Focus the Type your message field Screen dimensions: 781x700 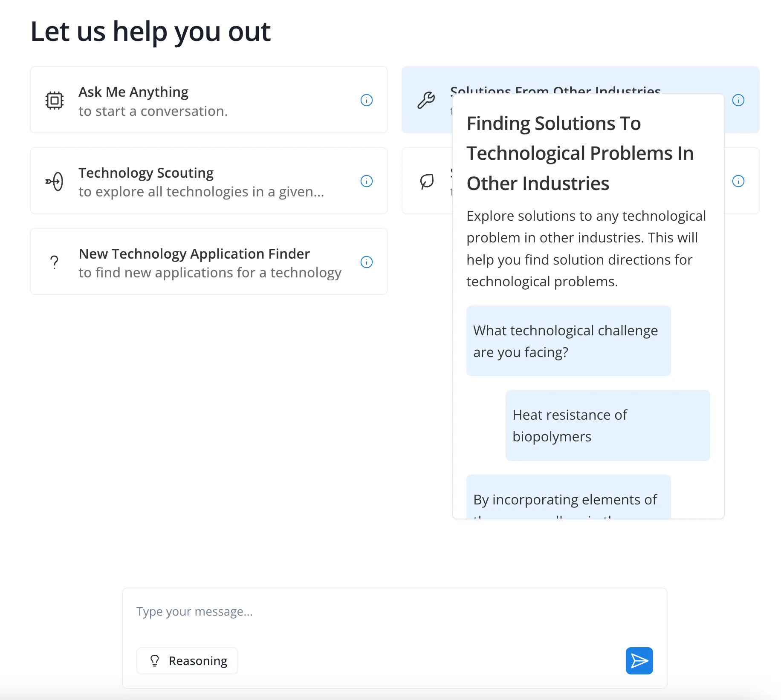[395, 612]
